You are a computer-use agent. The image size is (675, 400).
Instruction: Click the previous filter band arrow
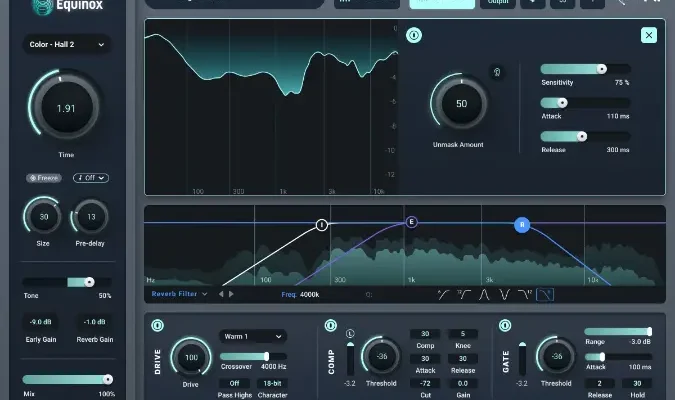tap(221, 294)
